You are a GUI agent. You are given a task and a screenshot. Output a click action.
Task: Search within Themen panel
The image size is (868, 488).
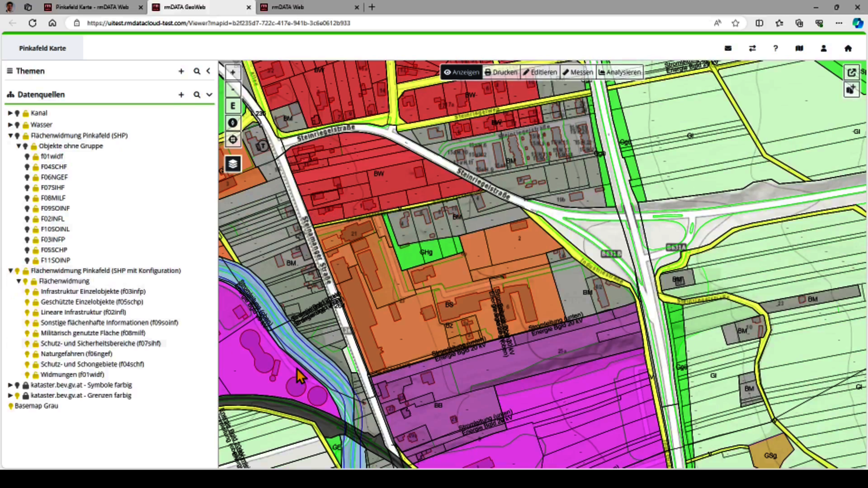(x=197, y=71)
